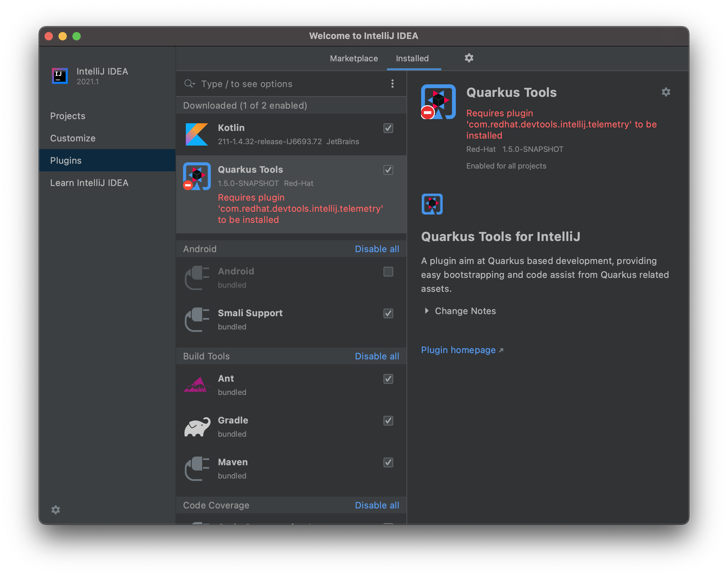728x576 pixels.
Task: Click the Kotlin plugin icon
Action: tap(197, 134)
